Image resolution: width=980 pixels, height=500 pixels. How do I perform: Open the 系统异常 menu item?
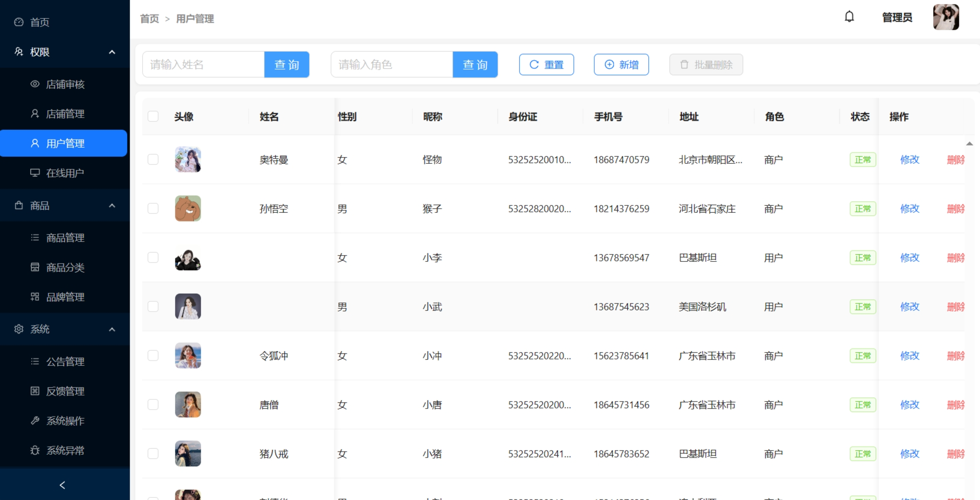tap(65, 450)
